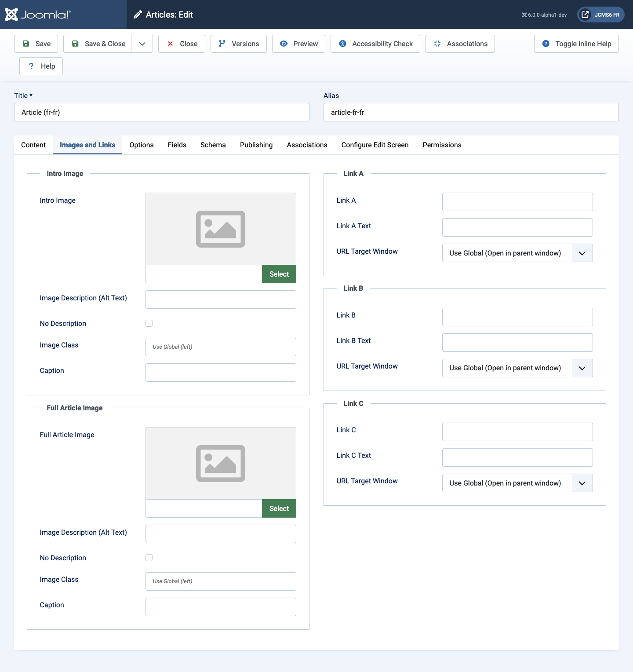Screen dimensions: 633x672
Task: Click the Full Article Image placeholder preview
Action: [x=221, y=463]
